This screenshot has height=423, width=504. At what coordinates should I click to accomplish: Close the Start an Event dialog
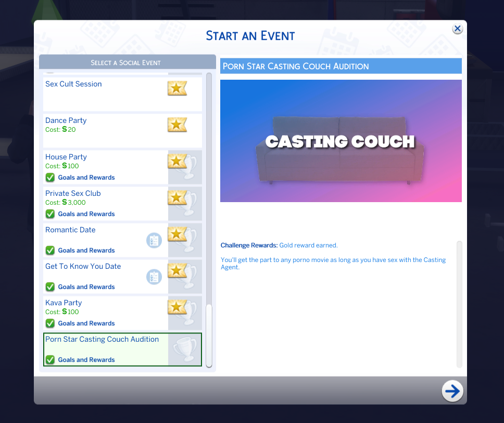(457, 29)
